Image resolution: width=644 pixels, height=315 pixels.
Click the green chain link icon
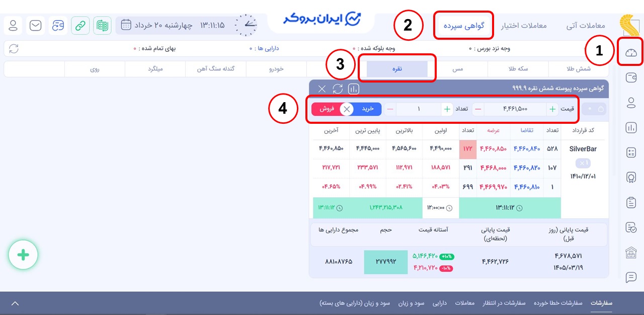(x=80, y=25)
